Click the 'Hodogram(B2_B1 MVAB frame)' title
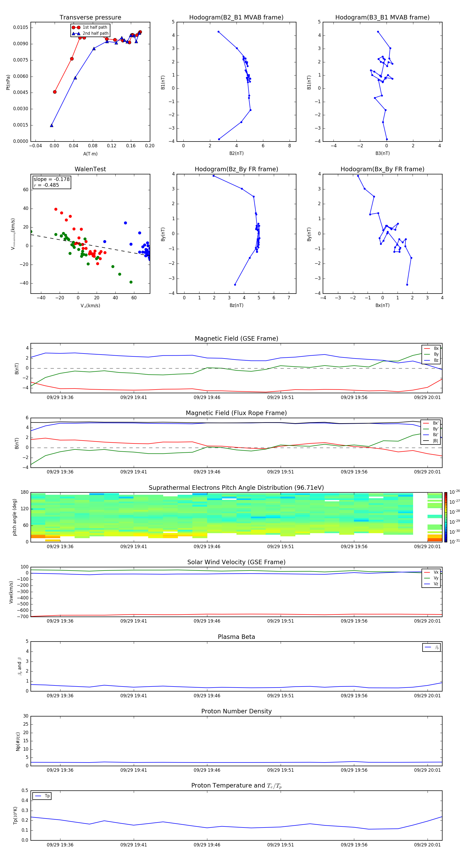473x868 pixels. click(x=236, y=17)
